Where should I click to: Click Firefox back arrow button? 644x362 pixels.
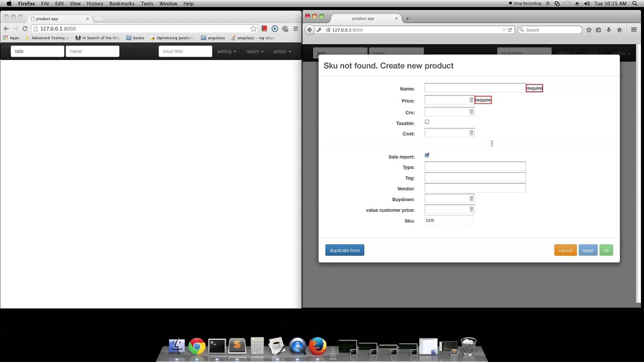point(310,30)
